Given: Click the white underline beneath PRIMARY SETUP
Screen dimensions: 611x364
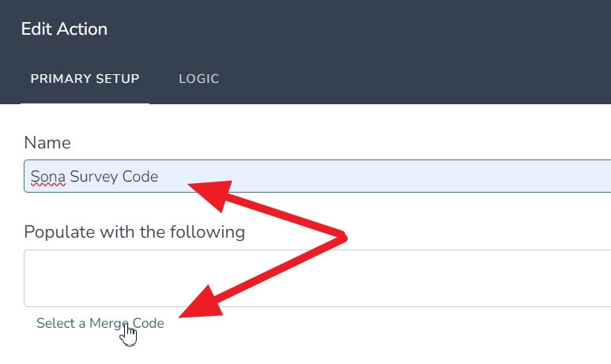Looking at the screenshot, I should pyautogui.click(x=85, y=103).
